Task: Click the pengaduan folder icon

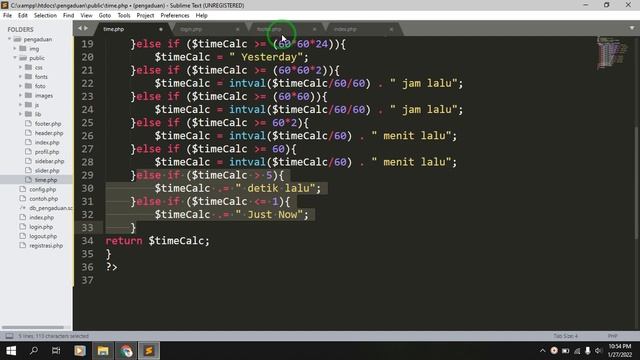Action: pyautogui.click(x=17, y=39)
